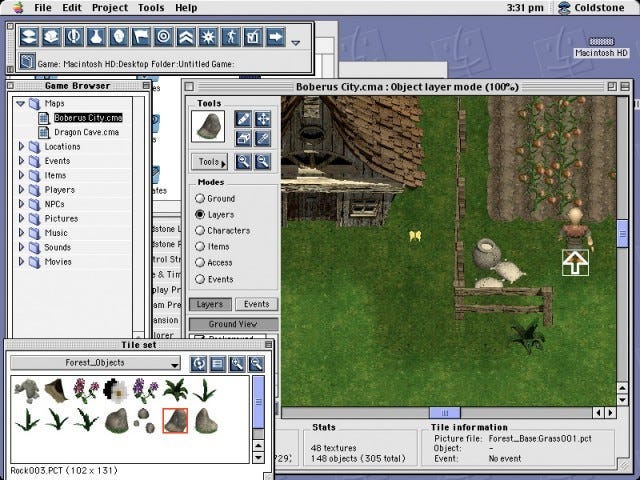Screen dimensions: 640x480
Task: Open the Edit menu
Action: coord(72,8)
